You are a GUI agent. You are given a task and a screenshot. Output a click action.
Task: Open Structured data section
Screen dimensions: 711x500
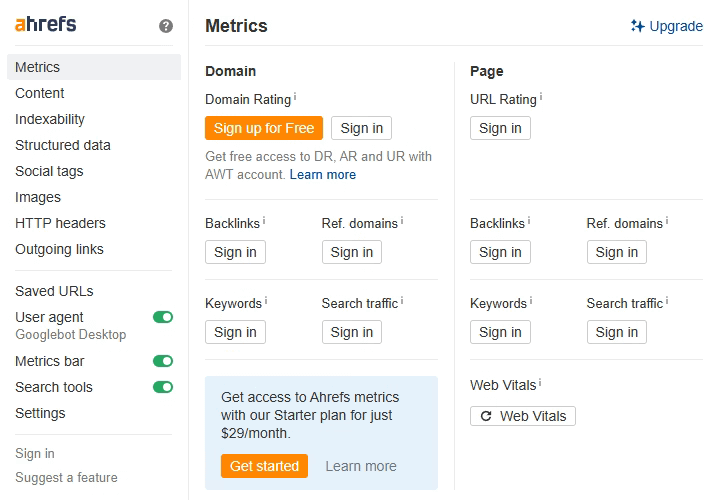coord(63,145)
